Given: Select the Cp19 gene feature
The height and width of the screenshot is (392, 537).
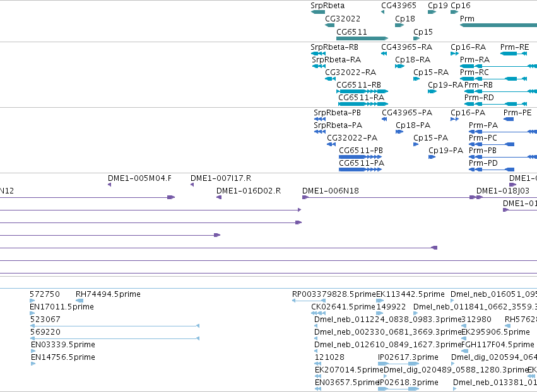Looking at the screenshot, I should click(x=432, y=12).
